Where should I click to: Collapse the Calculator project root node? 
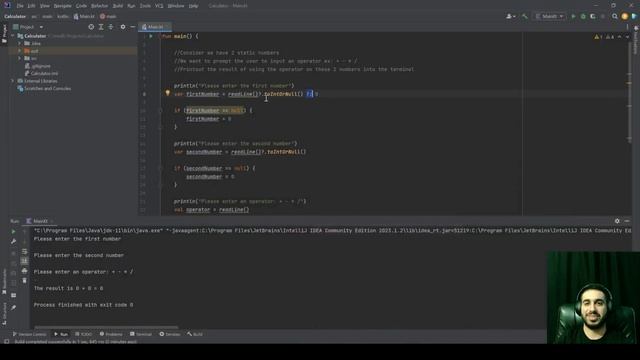(x=13, y=36)
